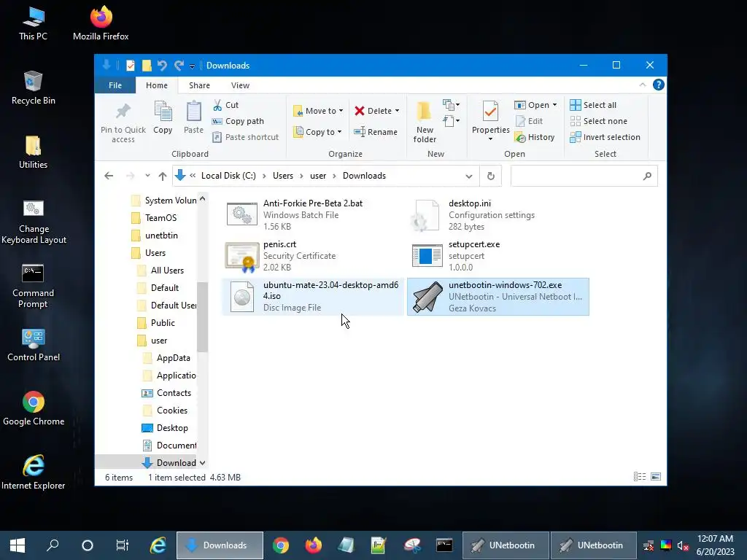The image size is (747, 560).
Task: Click the search Downloads field
Action: [584, 176]
